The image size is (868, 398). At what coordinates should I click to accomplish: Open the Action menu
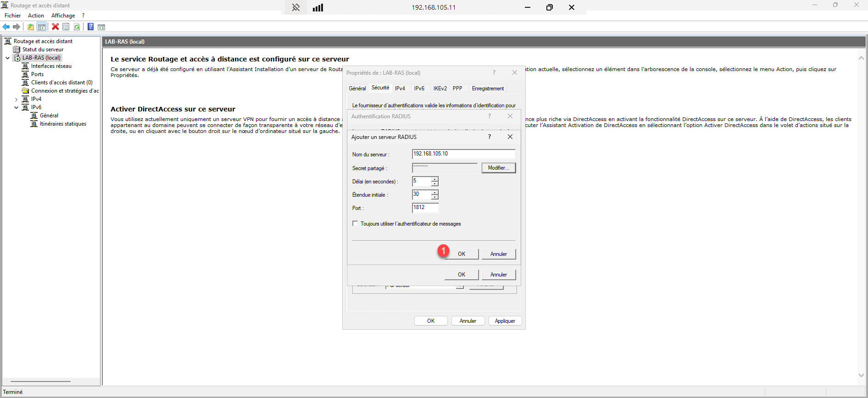click(36, 16)
